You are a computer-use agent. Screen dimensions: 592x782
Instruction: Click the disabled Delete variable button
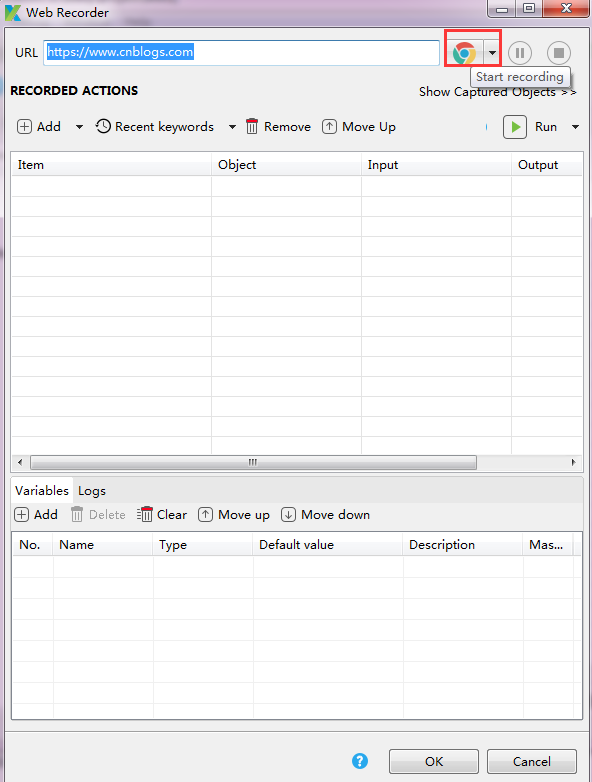[x=98, y=515]
